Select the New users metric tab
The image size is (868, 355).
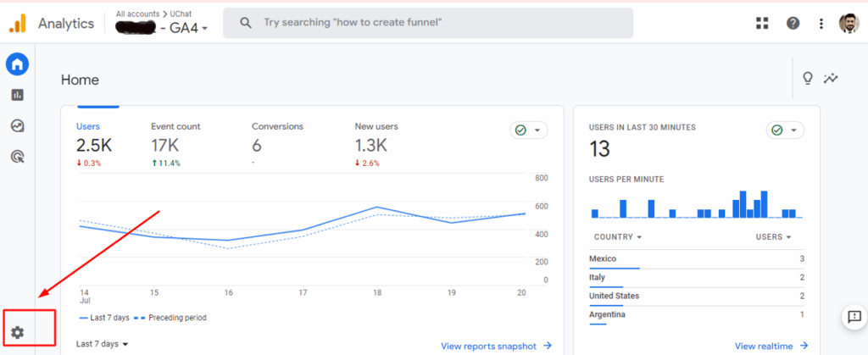(x=376, y=136)
